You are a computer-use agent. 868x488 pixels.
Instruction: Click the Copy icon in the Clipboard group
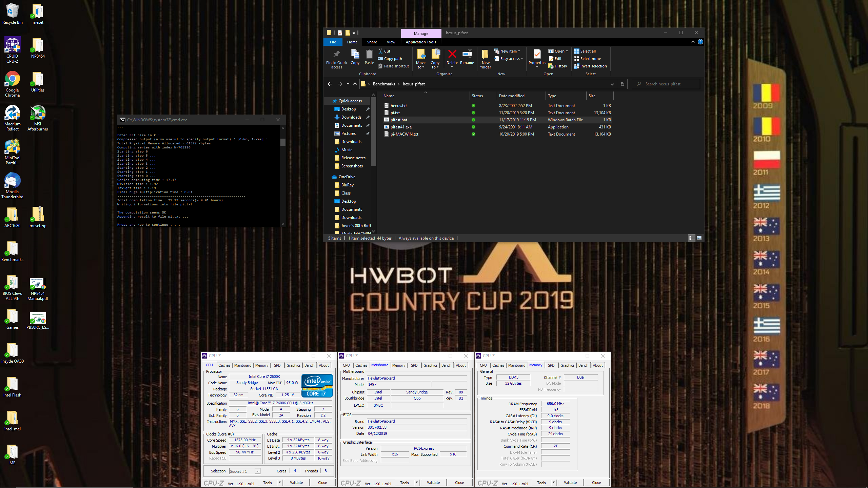coord(355,57)
